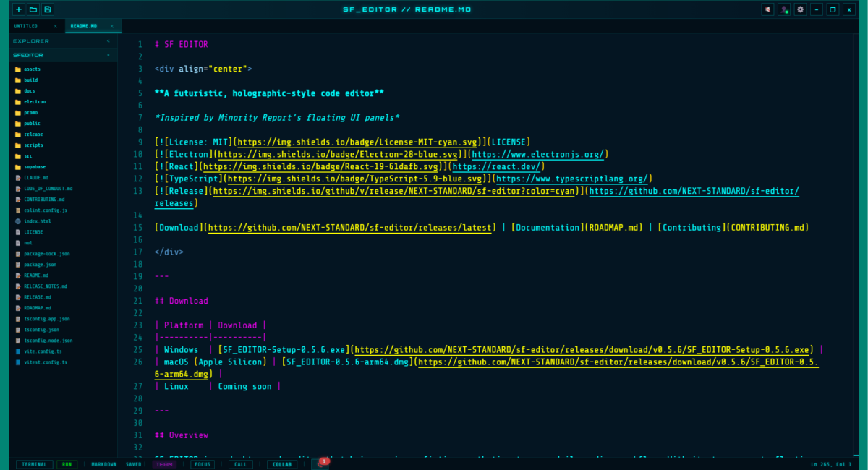Switch to the UNTITLED tab

click(x=26, y=26)
